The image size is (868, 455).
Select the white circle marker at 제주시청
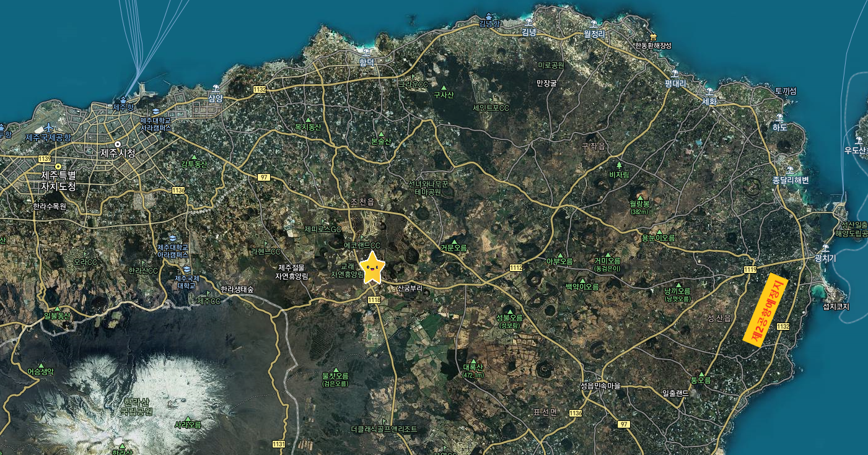tap(117, 144)
